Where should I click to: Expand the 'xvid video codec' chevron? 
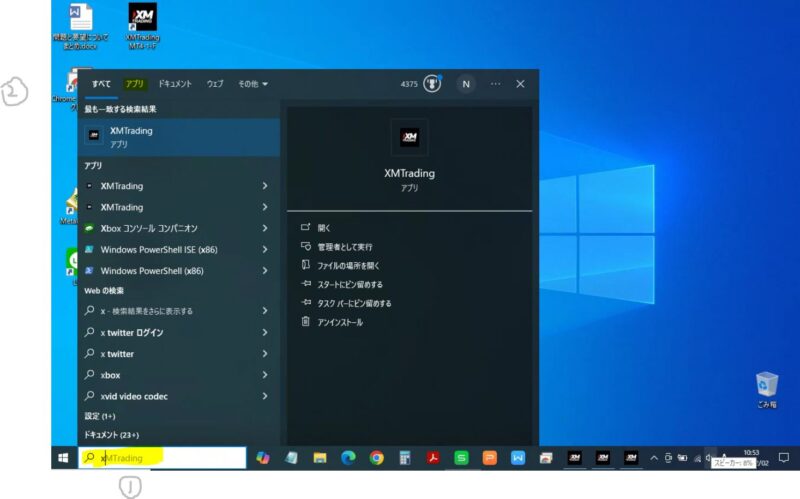[265, 396]
